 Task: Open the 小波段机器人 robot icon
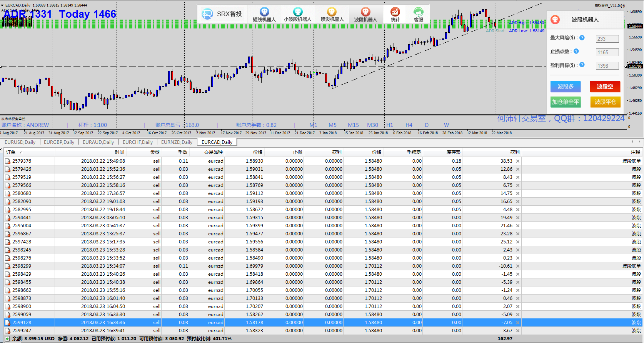click(x=298, y=12)
